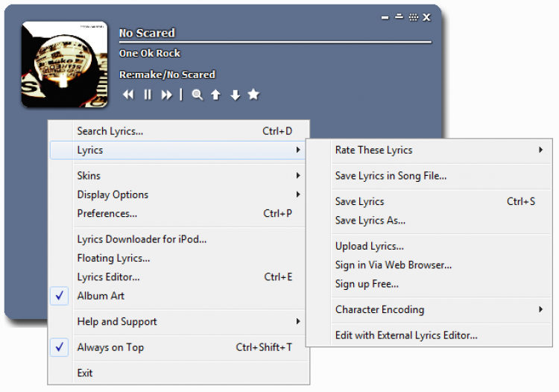Click the up arrow icon
This screenshot has width=559, height=392.
215,95
